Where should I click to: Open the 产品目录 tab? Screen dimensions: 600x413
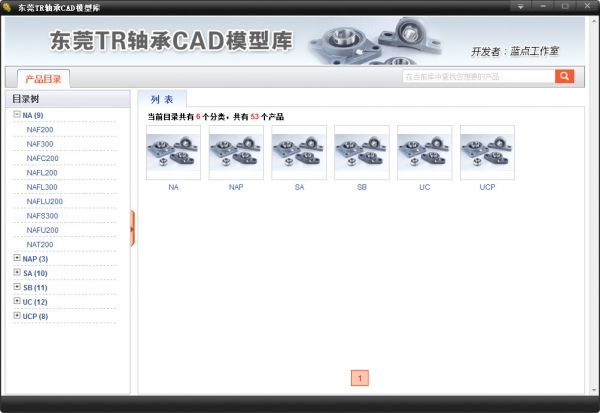pyautogui.click(x=43, y=79)
